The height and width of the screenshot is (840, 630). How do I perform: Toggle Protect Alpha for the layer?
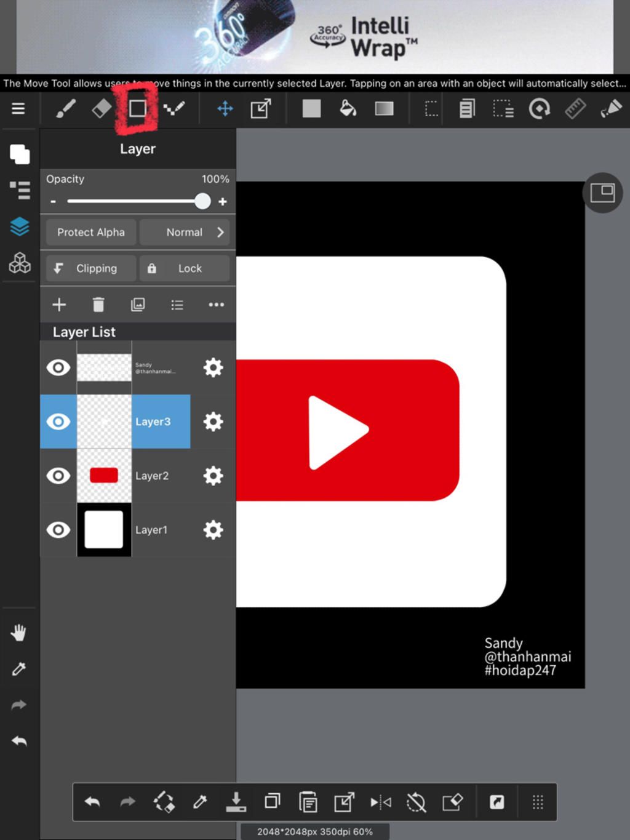(x=91, y=233)
